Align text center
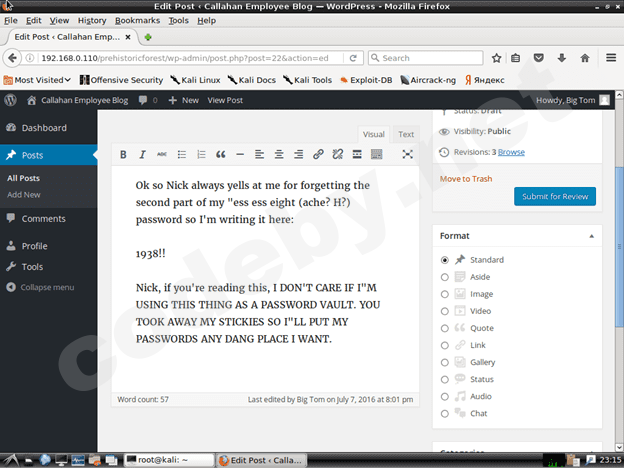Viewport: 624px width, 468px height. tap(279, 154)
